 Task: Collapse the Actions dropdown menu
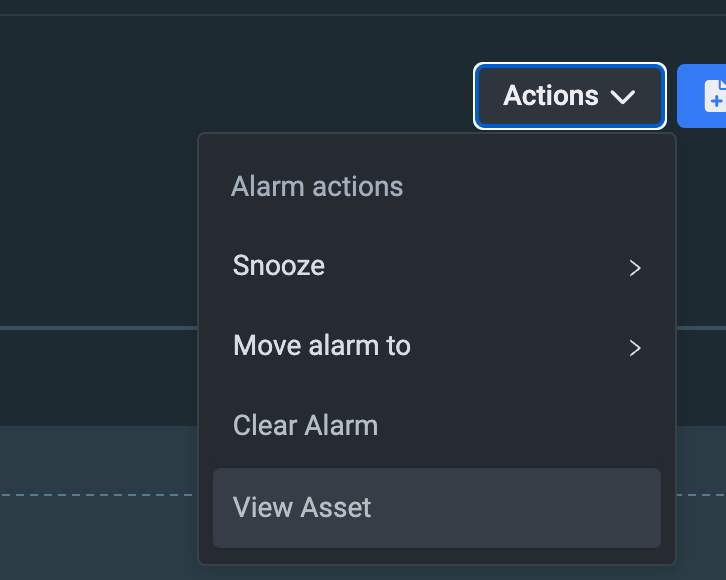coord(570,96)
